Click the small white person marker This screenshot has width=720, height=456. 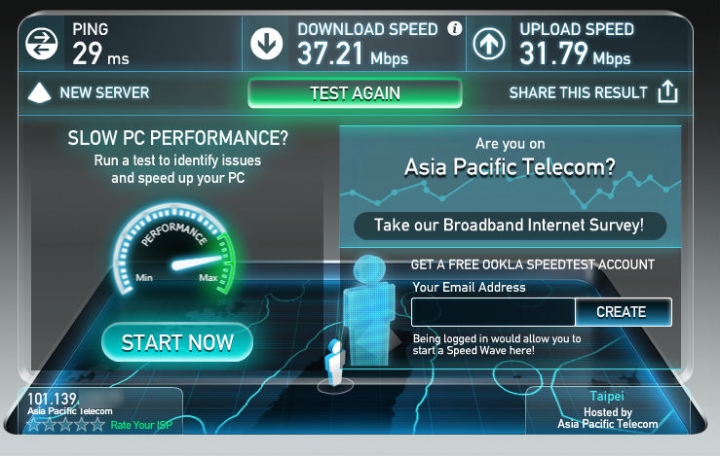coord(336,363)
